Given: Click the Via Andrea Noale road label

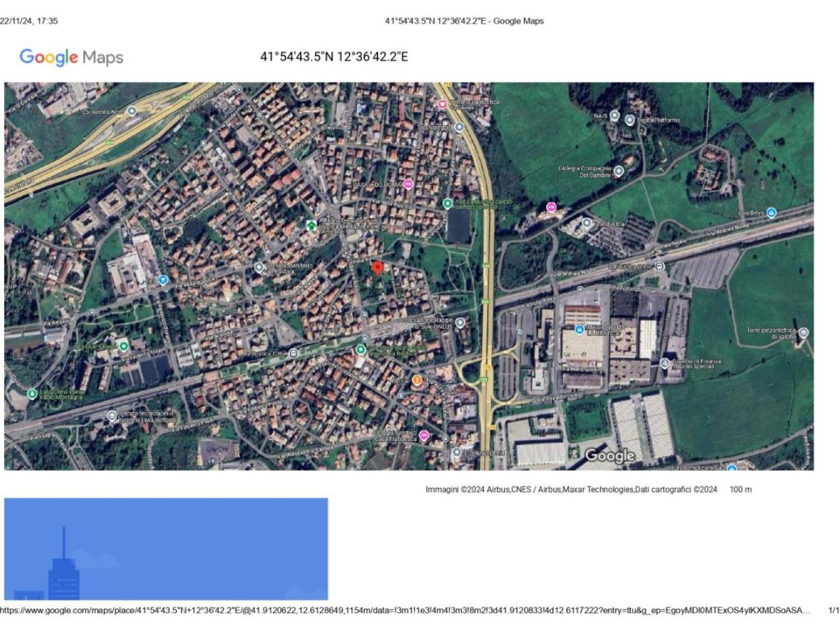Looking at the screenshot, I should [728, 230].
